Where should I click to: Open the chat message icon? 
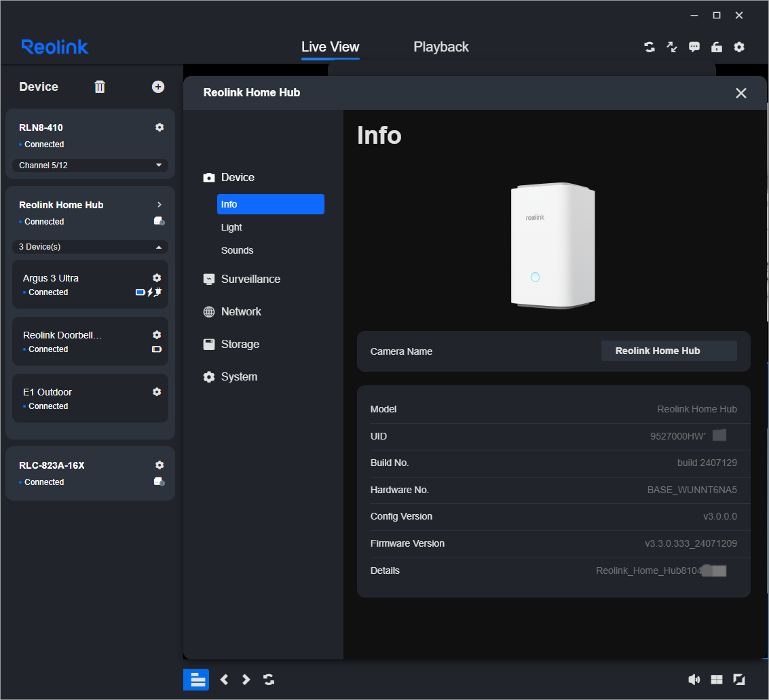[694, 47]
